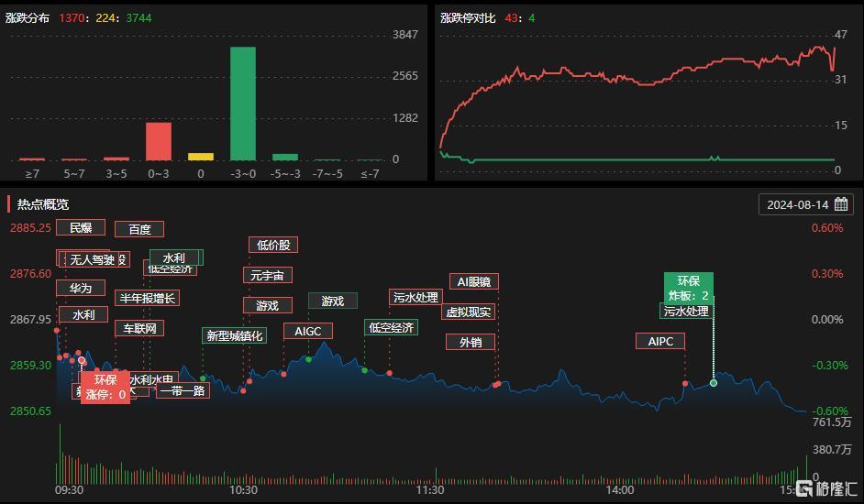
Task: Click the yellow 0 change bar
Action: tap(201, 157)
